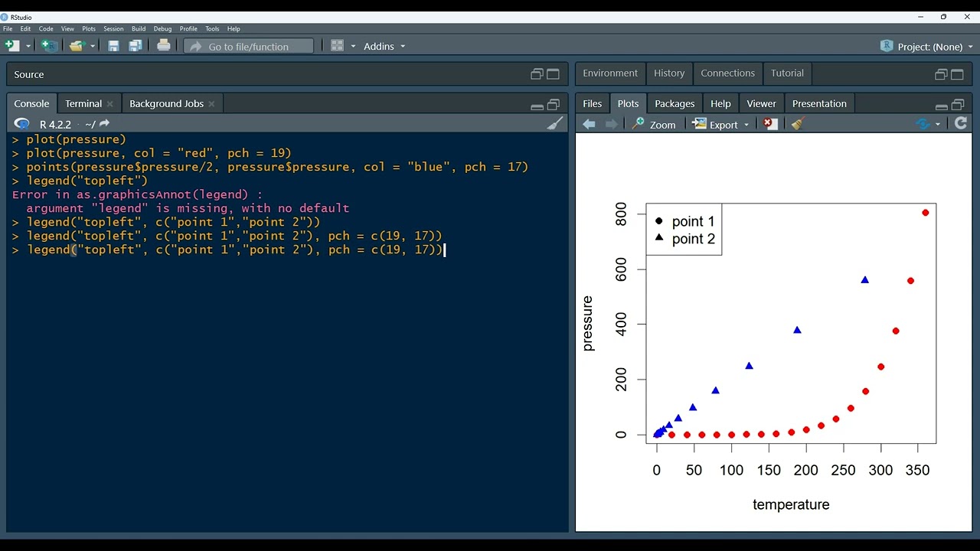
Task: Restore the Environment pane
Action: [x=941, y=74]
